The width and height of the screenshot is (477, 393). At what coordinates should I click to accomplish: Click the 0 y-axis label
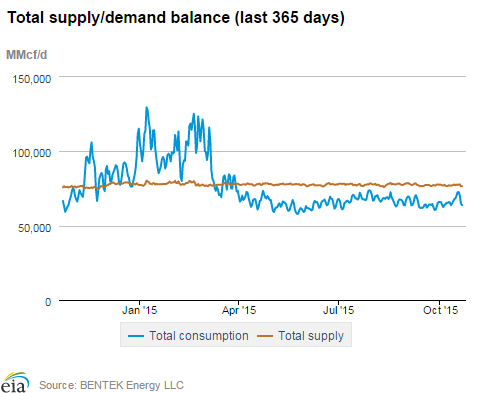[x=48, y=302]
